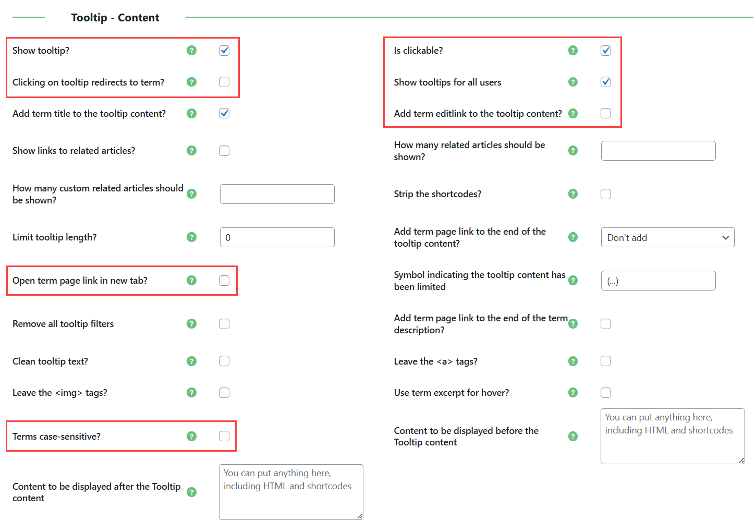The height and width of the screenshot is (532, 756).
Task: View help for "Limit tooltip length?"
Action: pyautogui.click(x=191, y=237)
